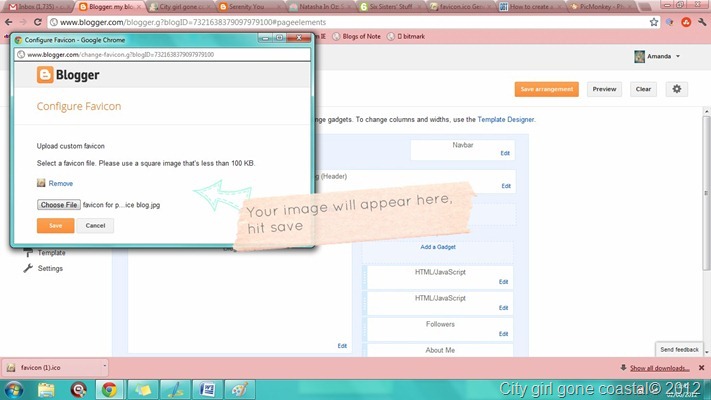
Task: Switch to Six Sisters' Stuff tab
Action: 390,6
